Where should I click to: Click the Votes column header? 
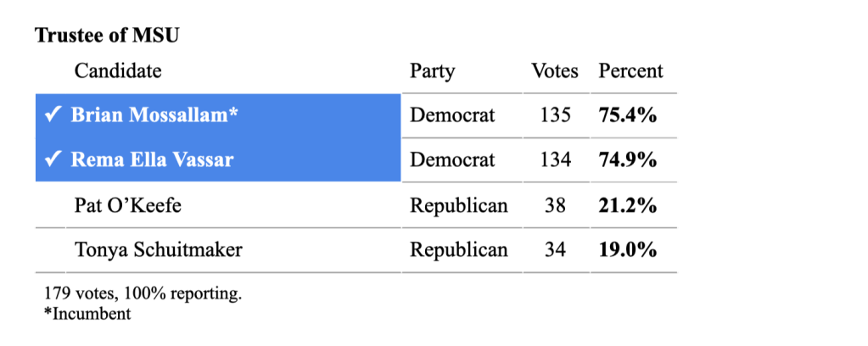[555, 71]
